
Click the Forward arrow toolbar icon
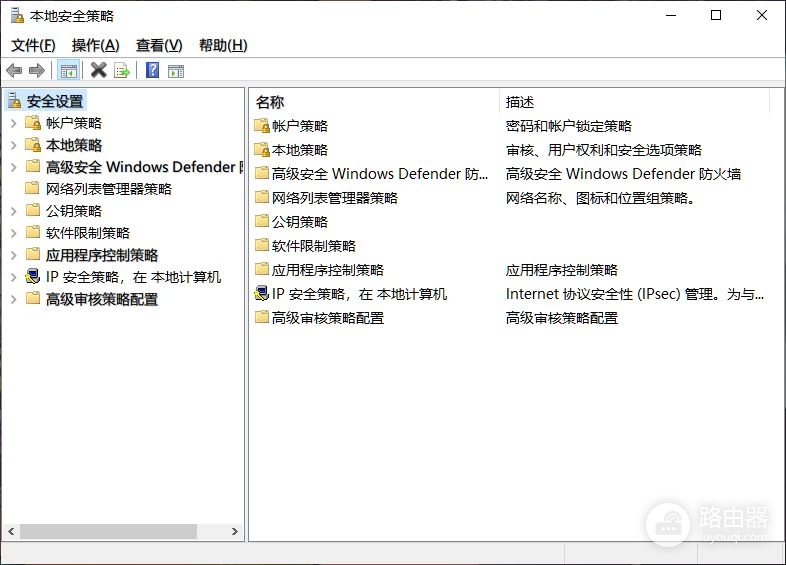[37, 71]
